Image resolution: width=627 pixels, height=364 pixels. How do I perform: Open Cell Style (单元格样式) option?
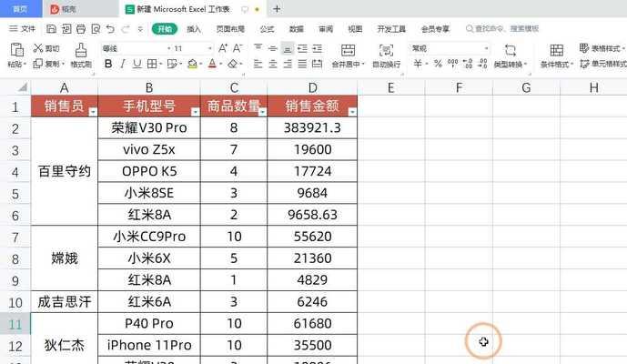tap(603, 64)
